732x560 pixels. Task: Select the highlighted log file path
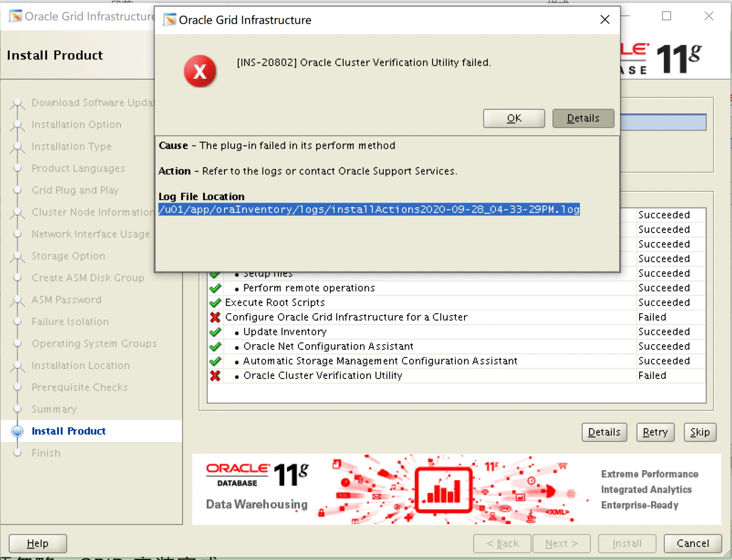point(369,210)
